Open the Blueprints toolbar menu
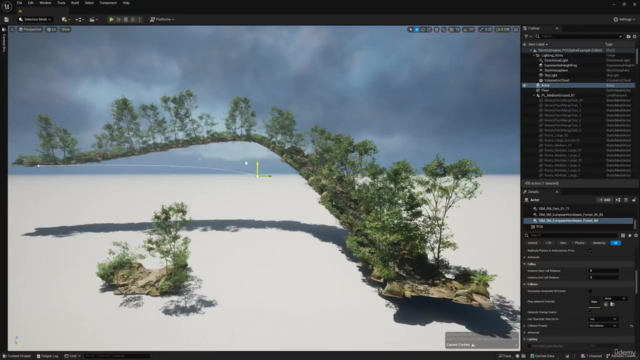The height and width of the screenshot is (360, 640). [80, 19]
